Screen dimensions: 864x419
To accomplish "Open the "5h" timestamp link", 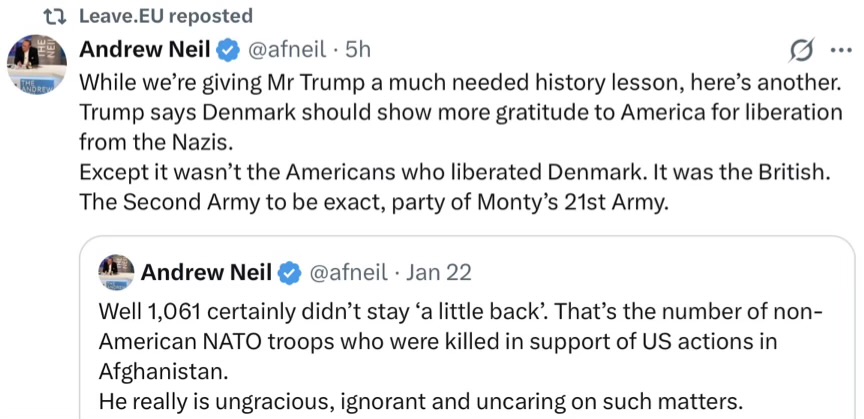I will [358, 49].
